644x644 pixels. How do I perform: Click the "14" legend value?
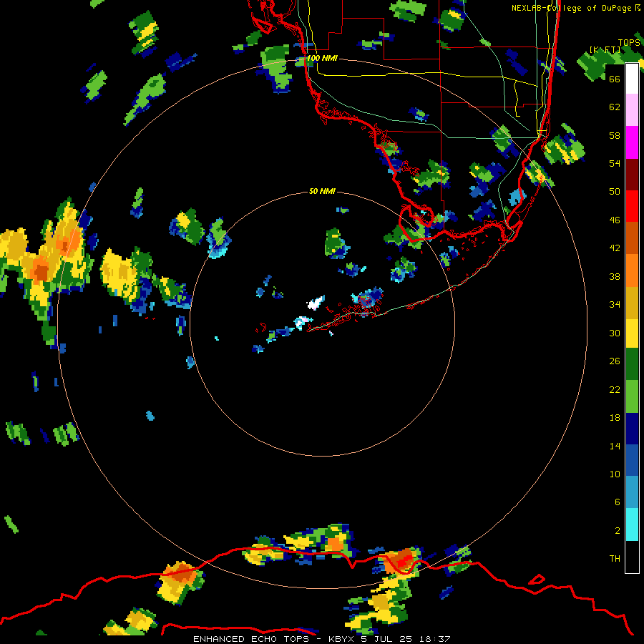click(615, 446)
